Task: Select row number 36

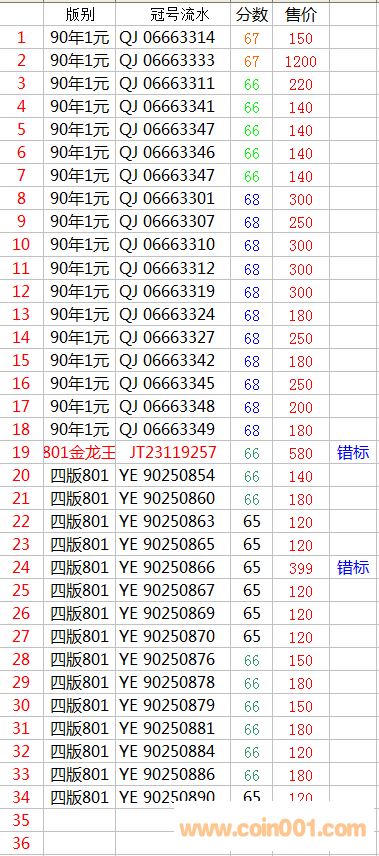Action: (21, 843)
